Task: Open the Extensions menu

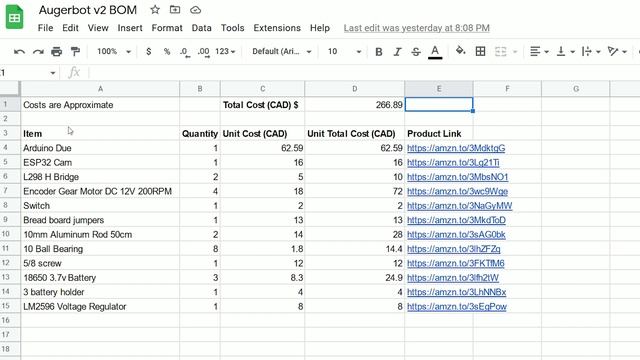Action: click(x=277, y=28)
